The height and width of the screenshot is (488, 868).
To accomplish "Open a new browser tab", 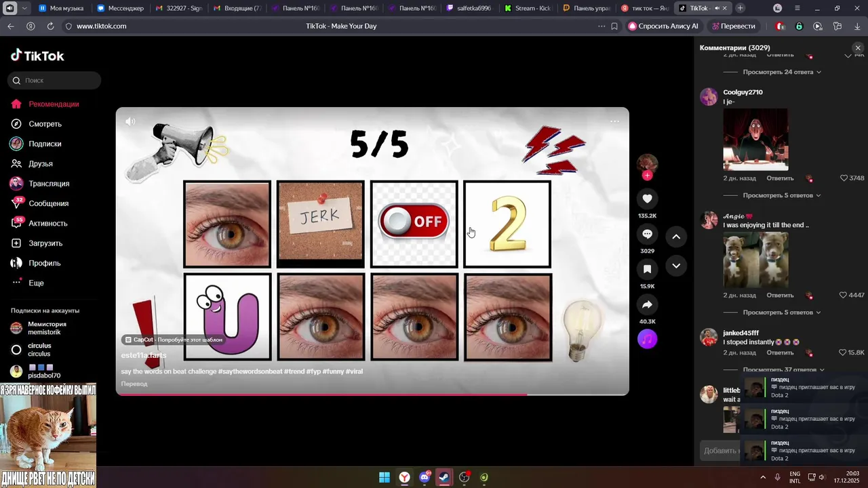I will coord(740,8).
